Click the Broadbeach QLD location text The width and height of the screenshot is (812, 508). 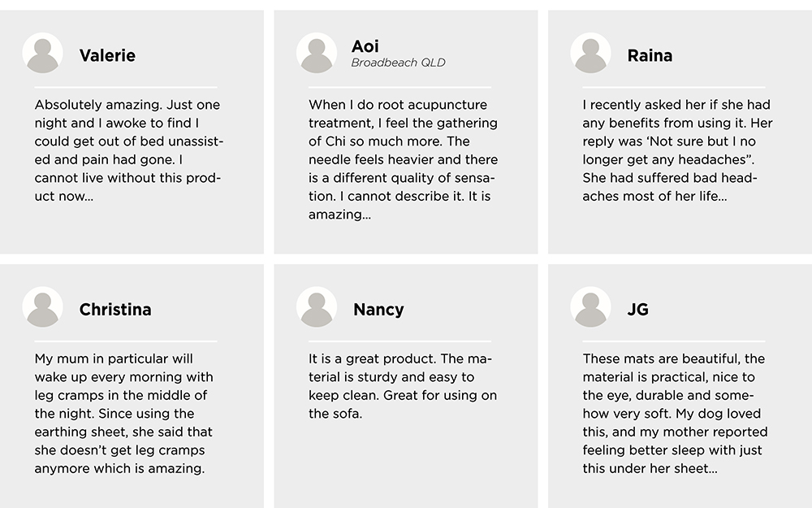coord(398,63)
